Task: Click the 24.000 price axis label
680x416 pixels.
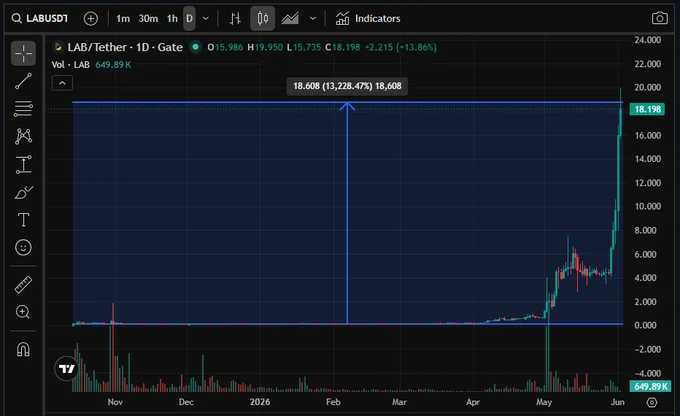Action: click(647, 40)
